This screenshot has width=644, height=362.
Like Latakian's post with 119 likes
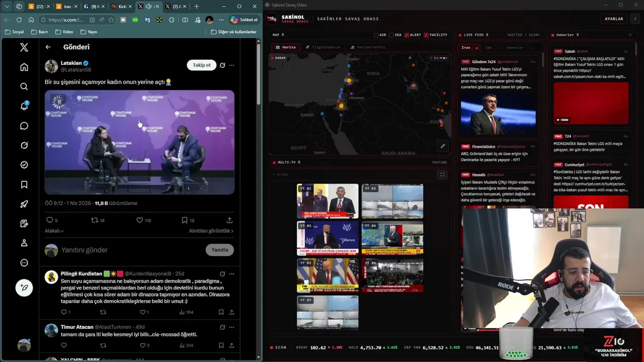139,220
